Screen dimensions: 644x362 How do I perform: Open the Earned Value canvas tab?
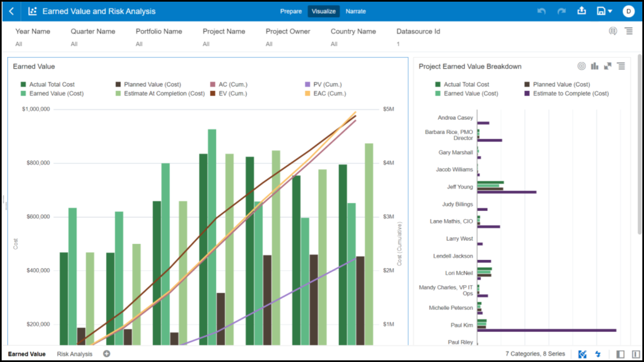tap(27, 354)
